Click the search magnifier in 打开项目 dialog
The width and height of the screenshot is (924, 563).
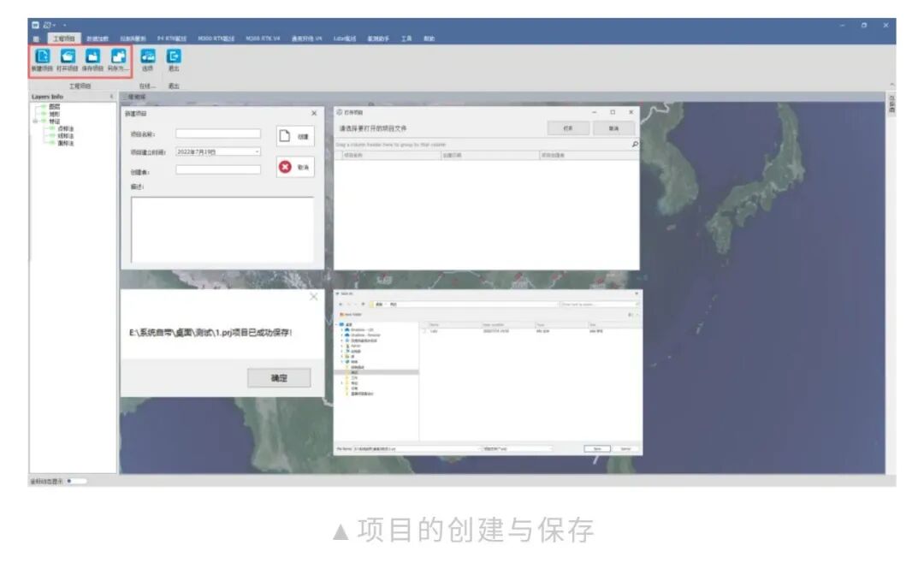pos(635,145)
